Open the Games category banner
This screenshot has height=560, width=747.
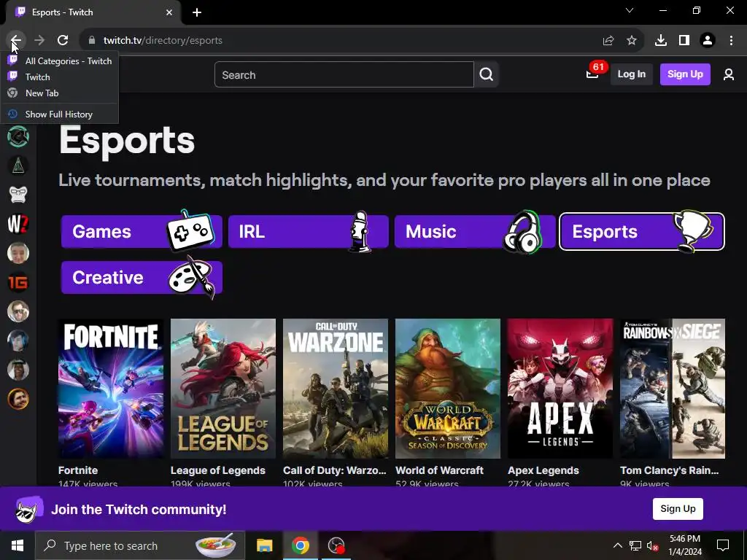[142, 231]
